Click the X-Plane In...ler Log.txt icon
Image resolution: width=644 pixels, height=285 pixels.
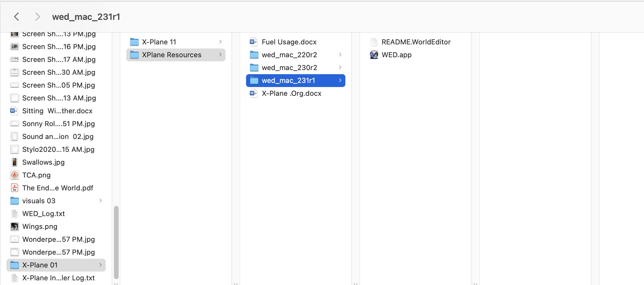pyautogui.click(x=15, y=278)
